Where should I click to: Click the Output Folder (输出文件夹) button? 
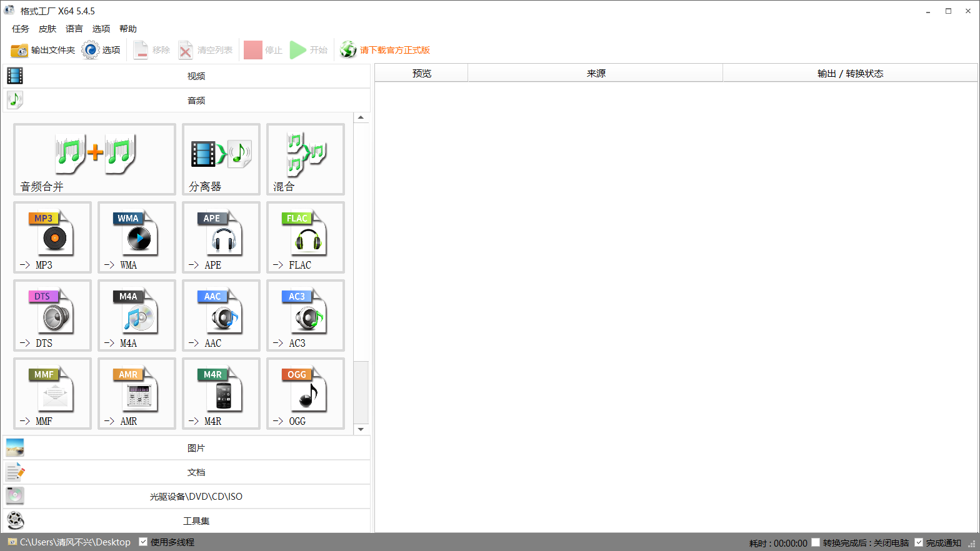(43, 50)
